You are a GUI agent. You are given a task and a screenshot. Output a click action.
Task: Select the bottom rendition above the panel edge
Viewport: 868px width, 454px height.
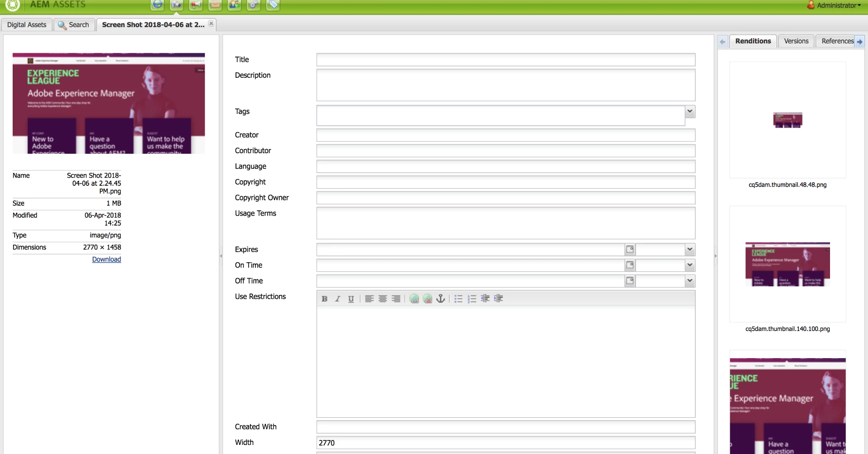pyautogui.click(x=788, y=402)
